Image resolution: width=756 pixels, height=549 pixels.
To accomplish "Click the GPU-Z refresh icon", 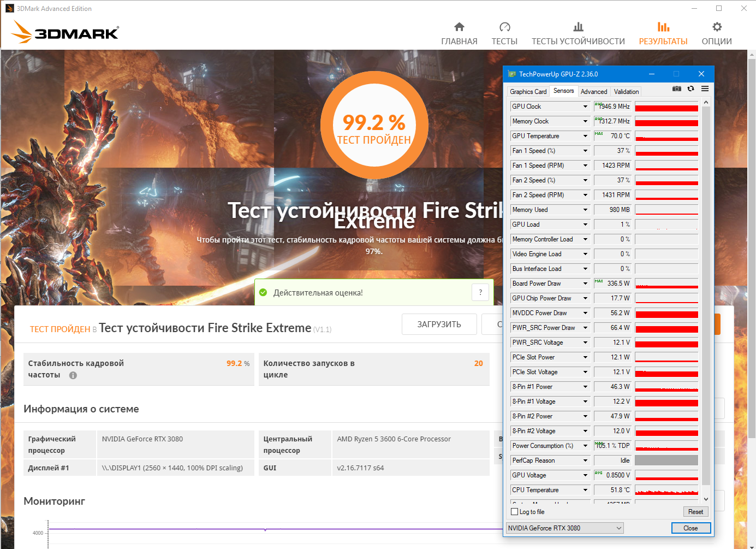I will [690, 88].
